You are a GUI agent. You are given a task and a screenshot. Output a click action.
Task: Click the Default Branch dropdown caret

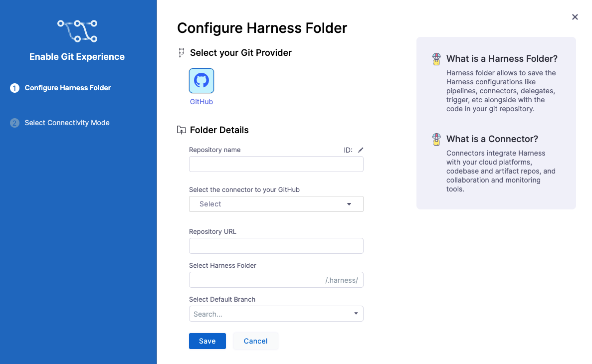point(356,314)
